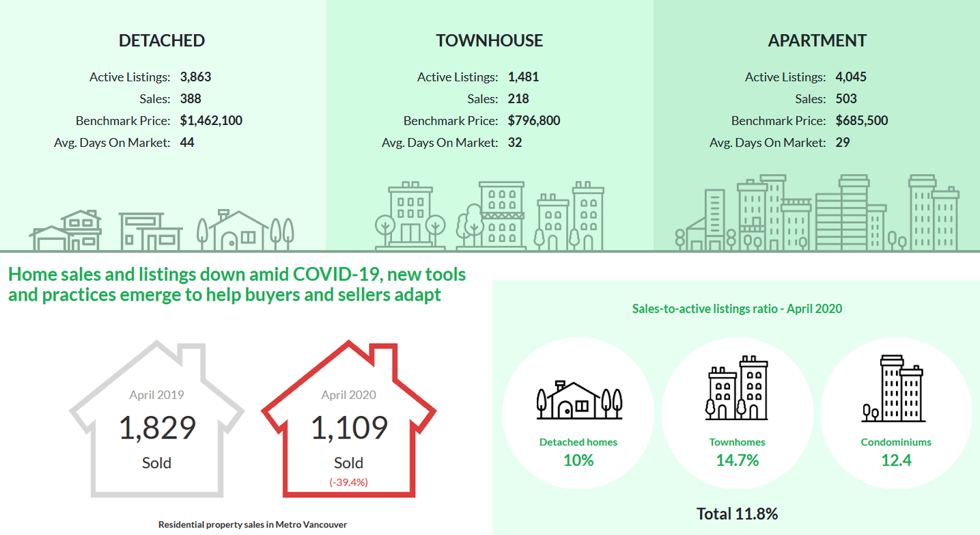This screenshot has height=535, width=980.
Task: Click the Sales-to-active listings ratio title
Action: (737, 309)
